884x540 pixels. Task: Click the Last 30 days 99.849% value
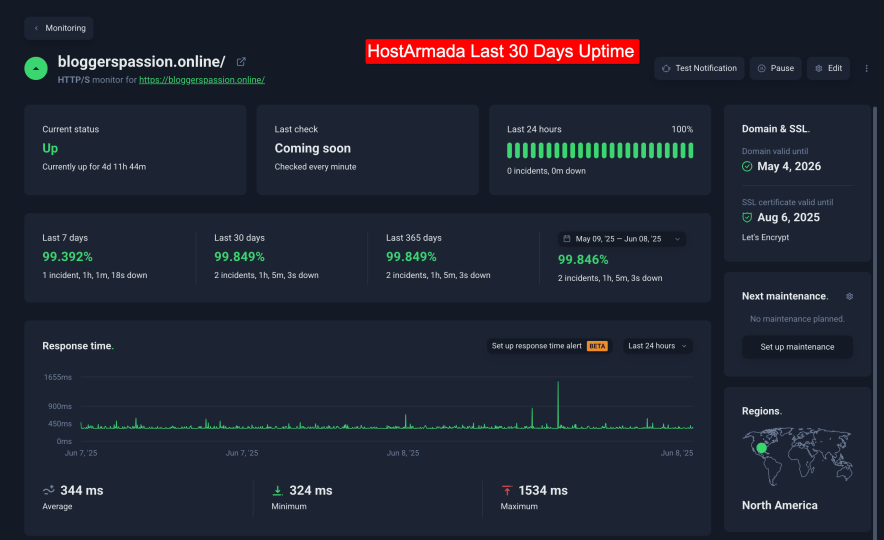239,257
